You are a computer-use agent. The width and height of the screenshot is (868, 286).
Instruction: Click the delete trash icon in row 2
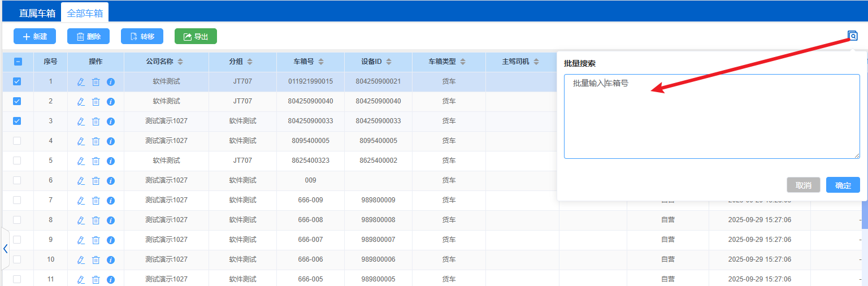(x=96, y=102)
